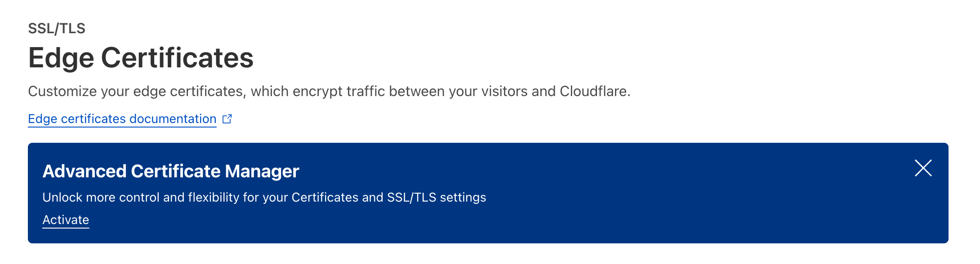Click the word settings in the banner text

click(x=463, y=198)
